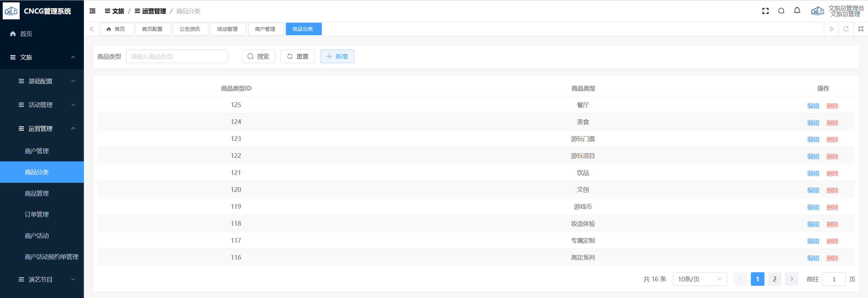Enter fullscreen mode via header icon
868x298 pixels.
tap(765, 11)
